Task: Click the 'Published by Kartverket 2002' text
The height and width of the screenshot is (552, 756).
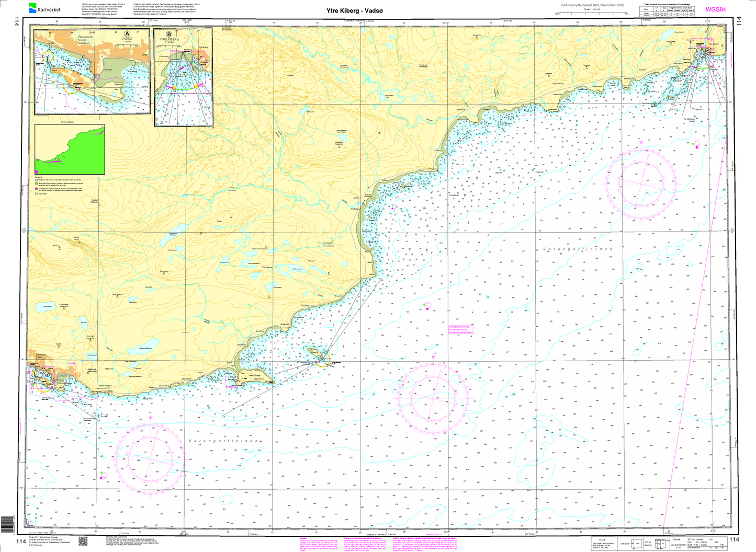Action: [x=592, y=5]
